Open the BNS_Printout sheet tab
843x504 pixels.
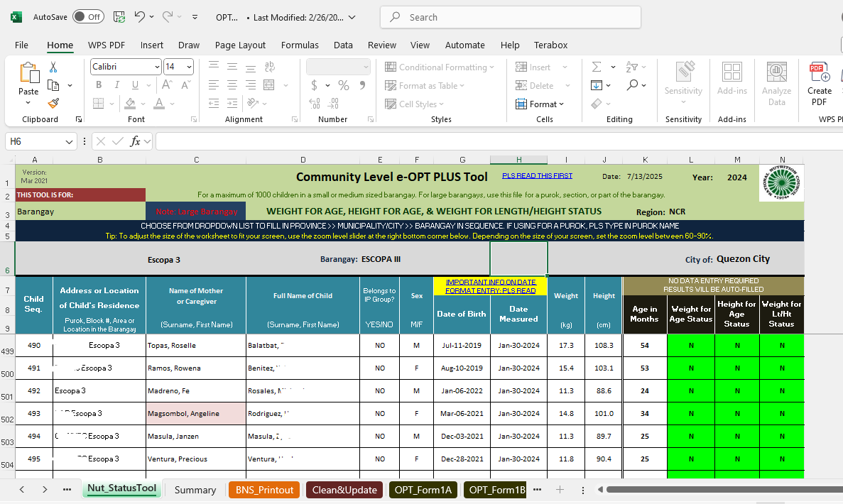click(x=264, y=490)
